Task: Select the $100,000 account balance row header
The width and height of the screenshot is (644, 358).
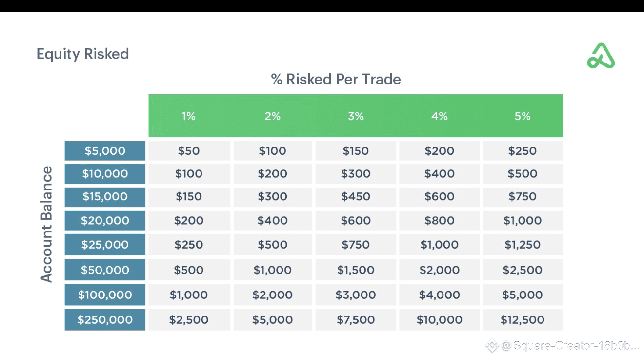Action: pyautogui.click(x=105, y=295)
